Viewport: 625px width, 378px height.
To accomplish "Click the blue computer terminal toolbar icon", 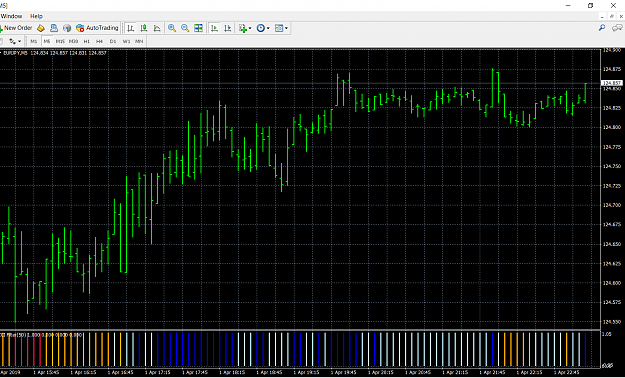I will click(54, 28).
